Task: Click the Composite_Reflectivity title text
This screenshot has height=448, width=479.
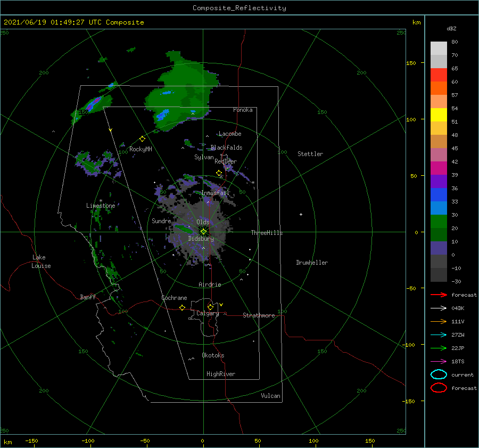Action: pos(240,8)
